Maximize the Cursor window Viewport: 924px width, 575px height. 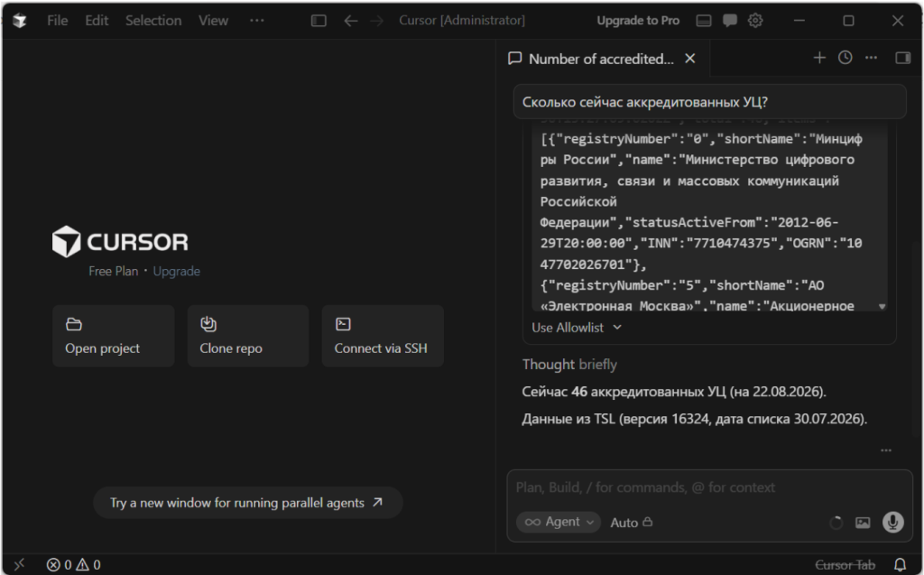(x=848, y=21)
